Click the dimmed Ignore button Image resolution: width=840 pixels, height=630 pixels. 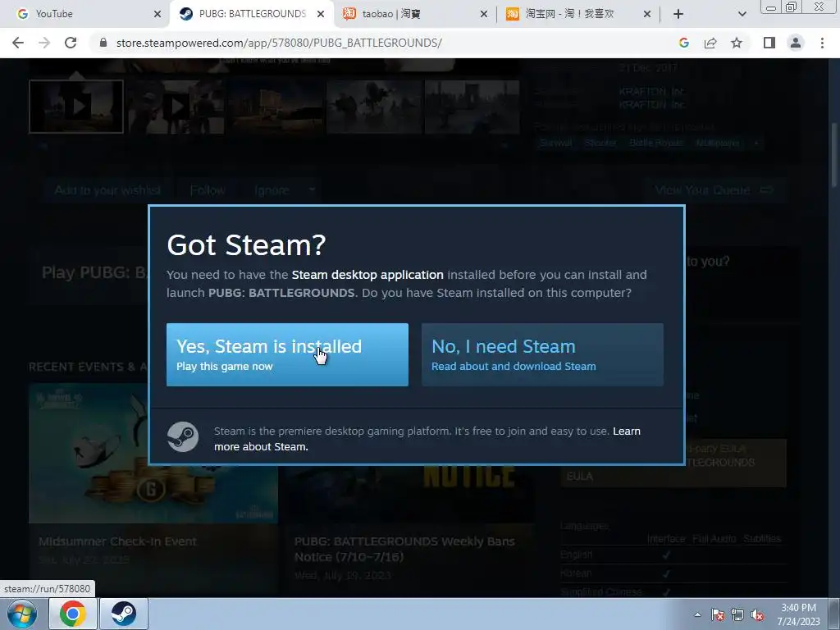point(272,190)
